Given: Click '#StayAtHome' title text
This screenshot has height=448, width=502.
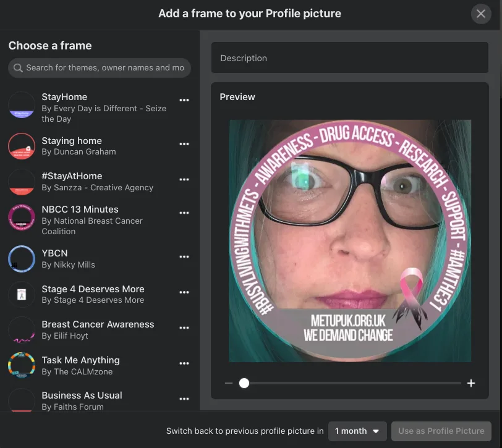Looking at the screenshot, I should pos(72,176).
